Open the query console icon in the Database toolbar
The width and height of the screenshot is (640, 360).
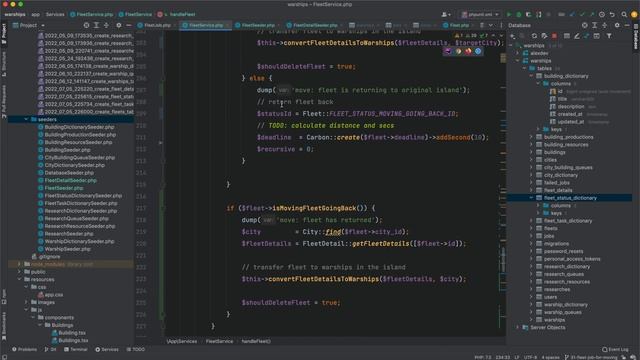pos(597,36)
